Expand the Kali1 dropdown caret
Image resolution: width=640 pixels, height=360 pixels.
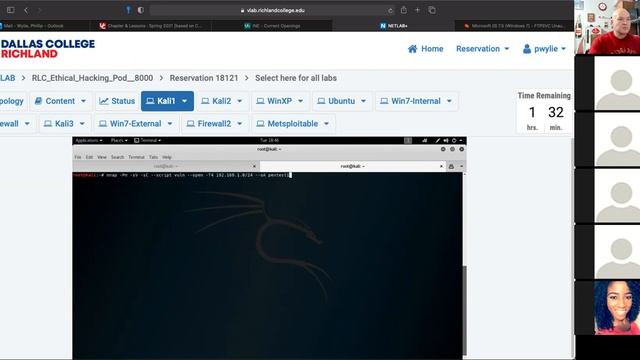click(184, 101)
